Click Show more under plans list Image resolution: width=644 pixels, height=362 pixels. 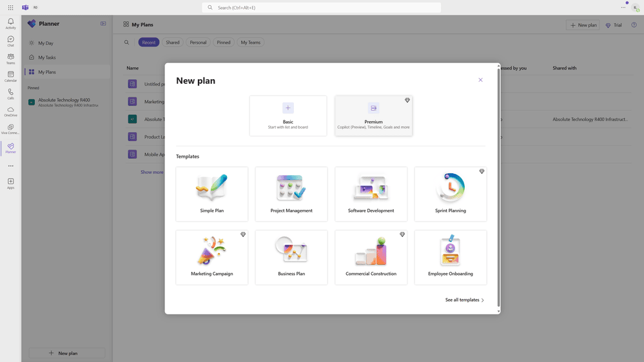152,172
